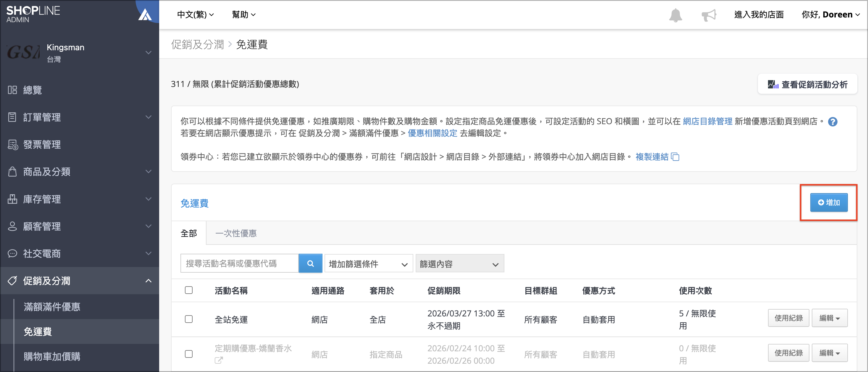Switch to the 一次性優惠 tab
Viewport: 868px width, 372px height.
[x=236, y=233]
